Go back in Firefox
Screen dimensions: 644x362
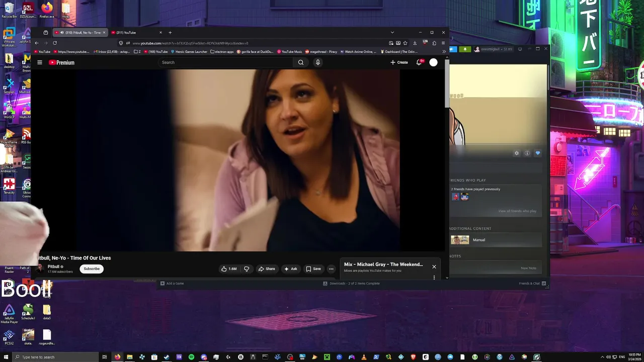37,43
